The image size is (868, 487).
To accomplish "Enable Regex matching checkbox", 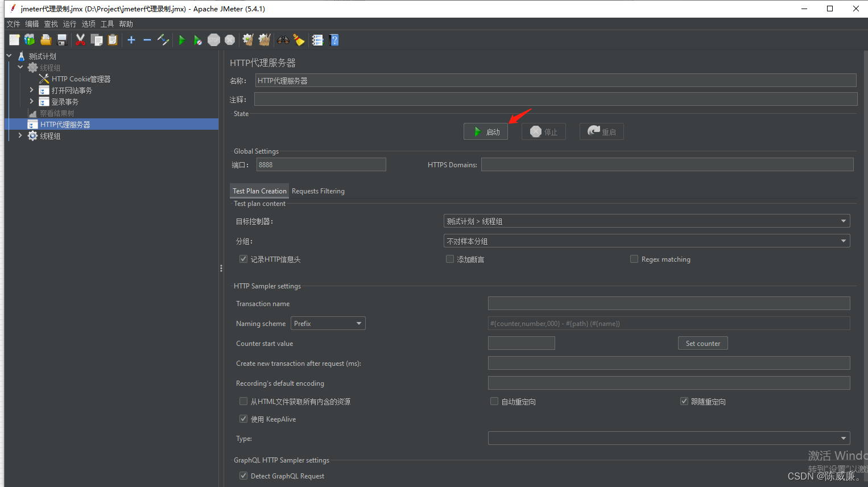I will click(634, 259).
